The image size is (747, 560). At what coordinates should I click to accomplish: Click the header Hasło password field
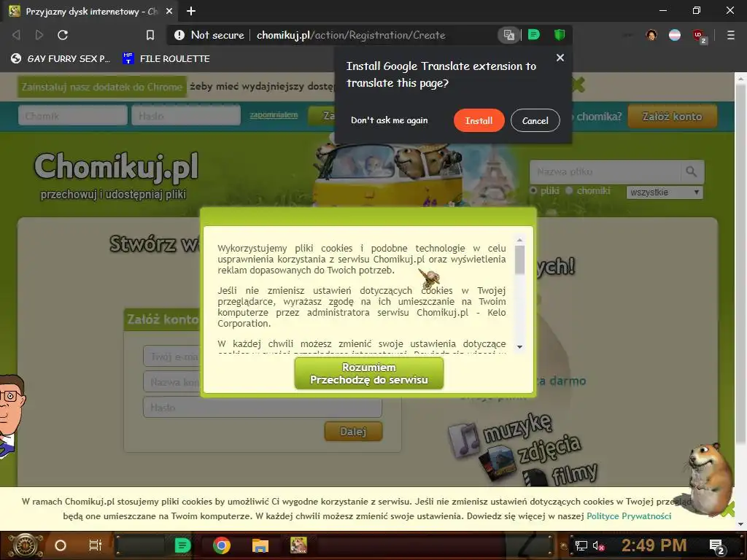coord(186,116)
